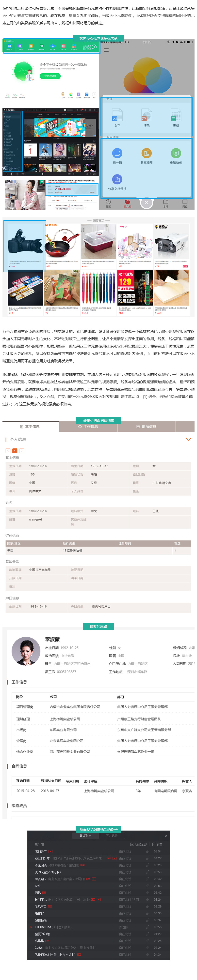Click the play marker beside Till The End
Viewport: 197px width, 980px height.
point(31,927)
